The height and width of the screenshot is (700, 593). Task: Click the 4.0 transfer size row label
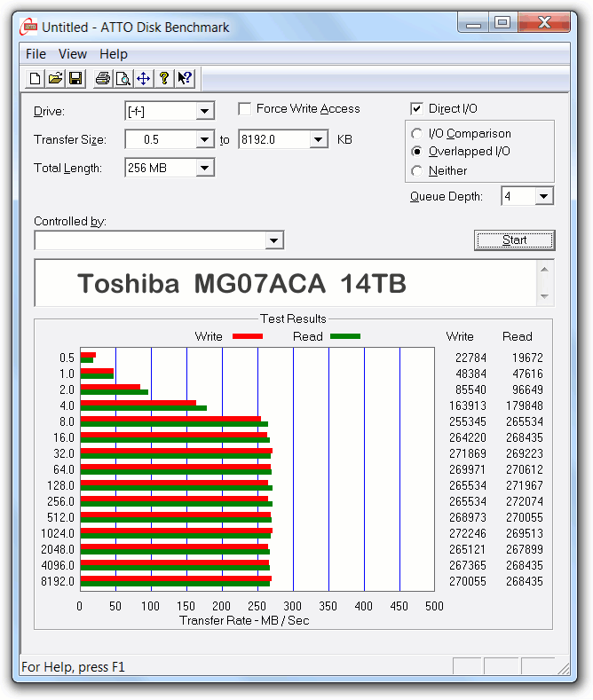tap(67, 405)
